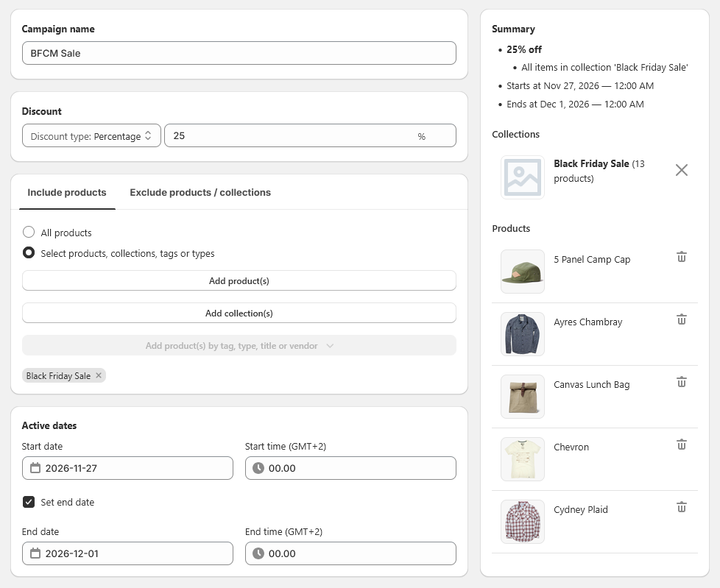
Task: Click the 'Chevron' product name
Action: pyautogui.click(x=571, y=447)
